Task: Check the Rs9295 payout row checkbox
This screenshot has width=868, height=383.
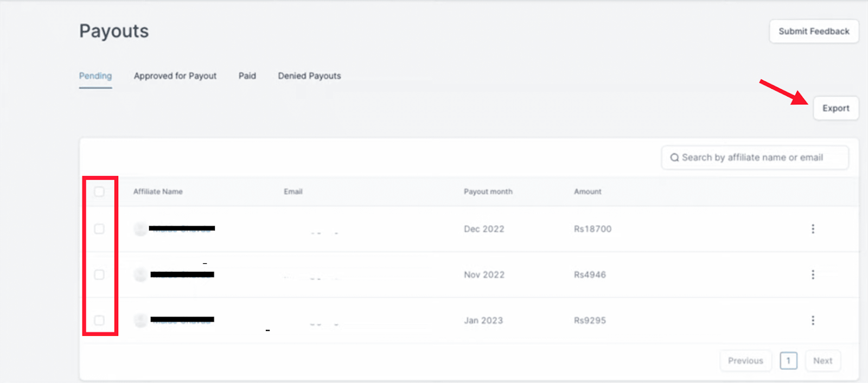Action: (x=99, y=320)
